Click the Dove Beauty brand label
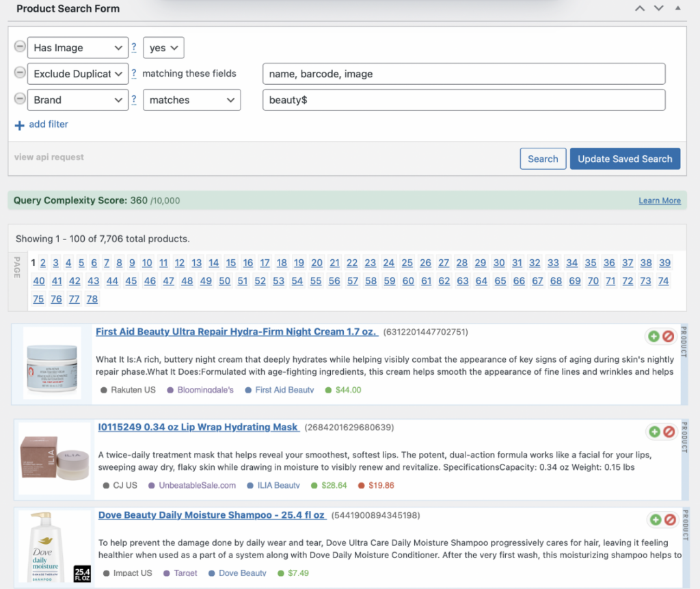 [243, 573]
